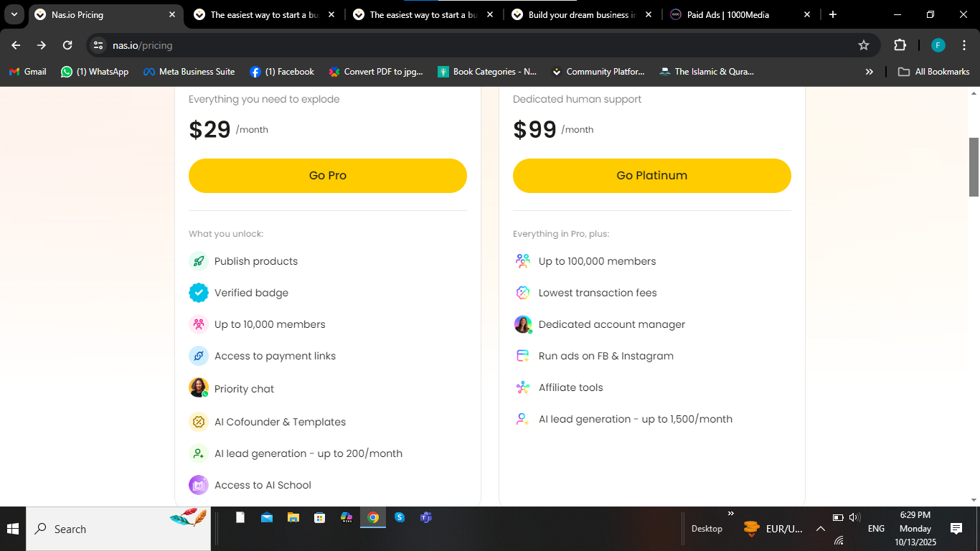Launch Skype from the taskbar
The height and width of the screenshot is (551, 980).
(400, 517)
